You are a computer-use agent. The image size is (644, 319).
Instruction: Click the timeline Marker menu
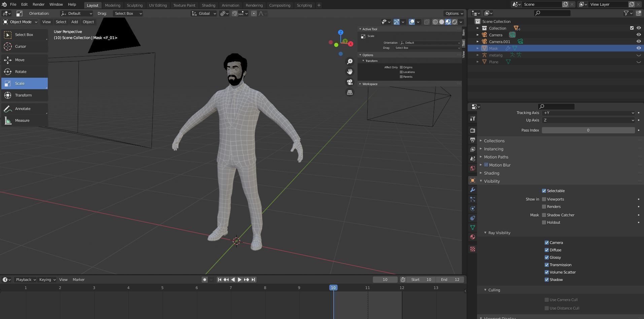pyautogui.click(x=78, y=280)
